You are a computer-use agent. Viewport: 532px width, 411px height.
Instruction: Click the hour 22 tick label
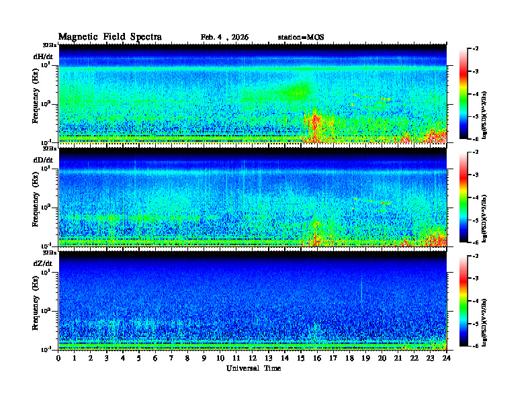coord(414,359)
